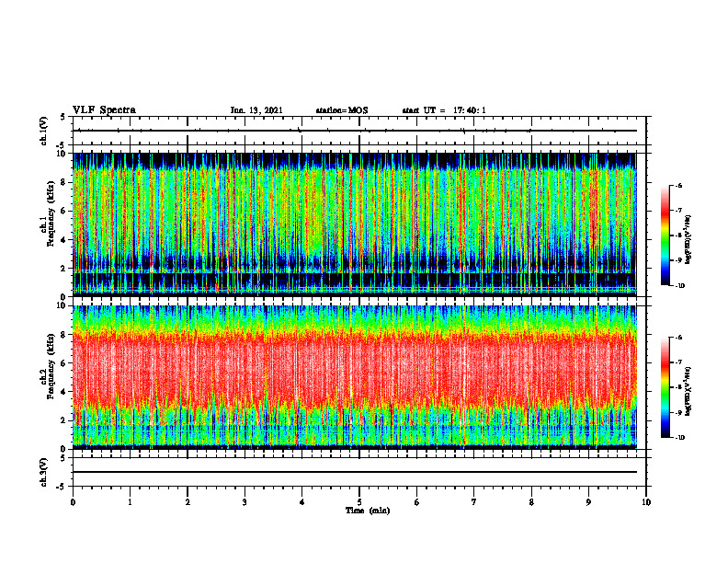Click time axis tick label "7"

pyautogui.click(x=474, y=502)
